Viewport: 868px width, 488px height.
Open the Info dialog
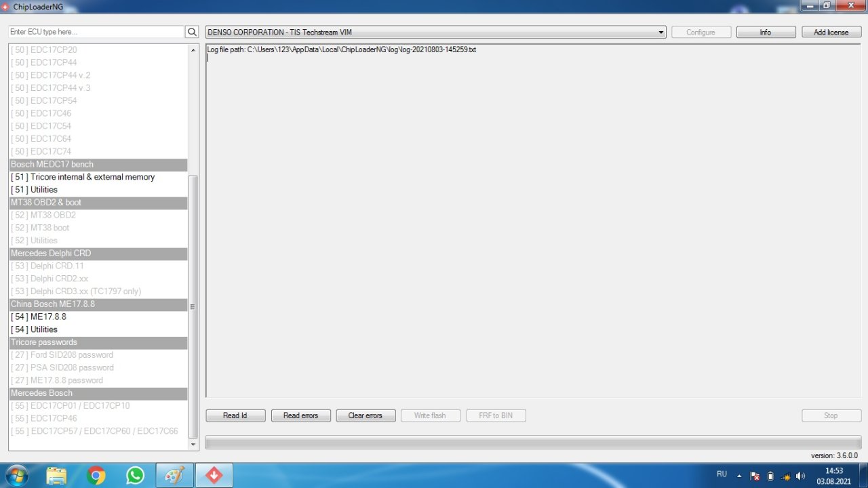[766, 32]
